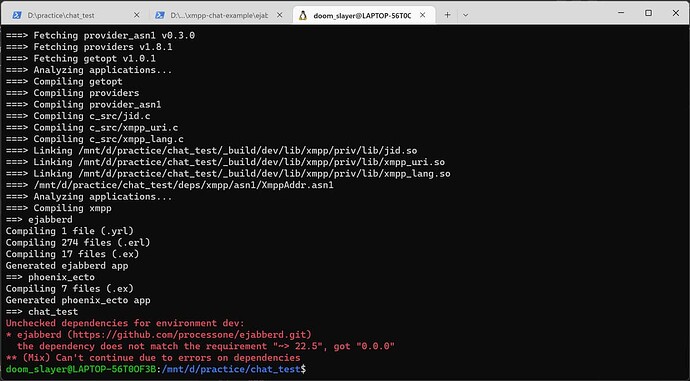Click 'Compiling 1 file (.yrl)' line
The width and height of the screenshot is (690, 381).
click(70, 231)
